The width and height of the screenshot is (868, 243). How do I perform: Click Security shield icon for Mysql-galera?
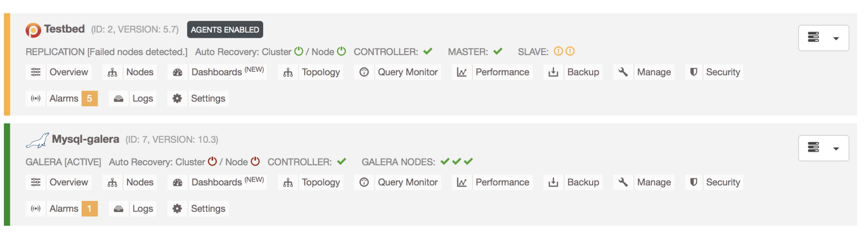coord(693,183)
